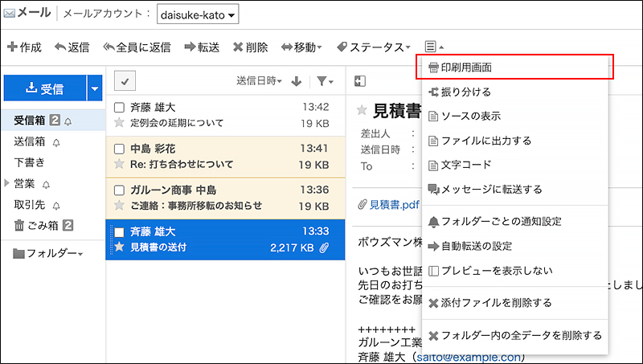
Task: Click the sort direction down arrow
Action: 296,81
